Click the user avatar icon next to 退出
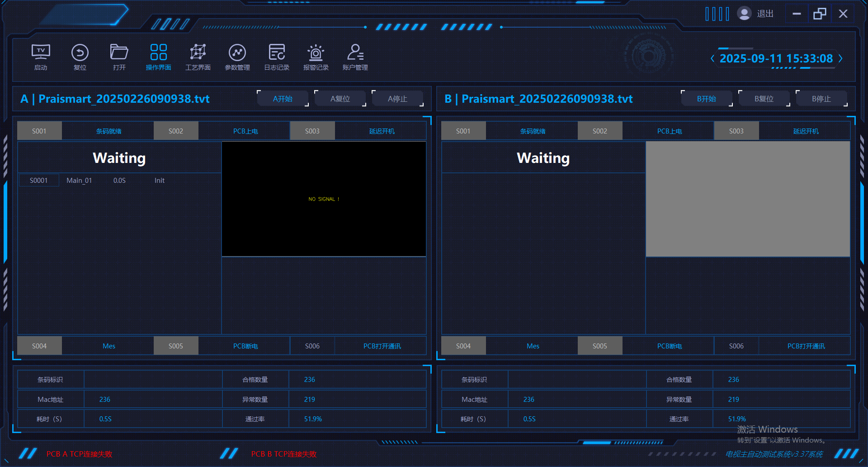868x467 pixels. [744, 14]
